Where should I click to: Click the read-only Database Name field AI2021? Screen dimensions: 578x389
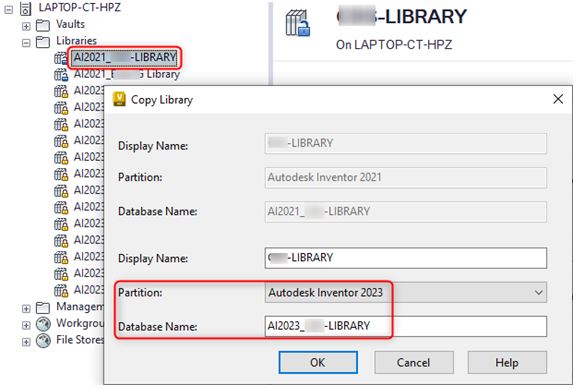click(405, 212)
